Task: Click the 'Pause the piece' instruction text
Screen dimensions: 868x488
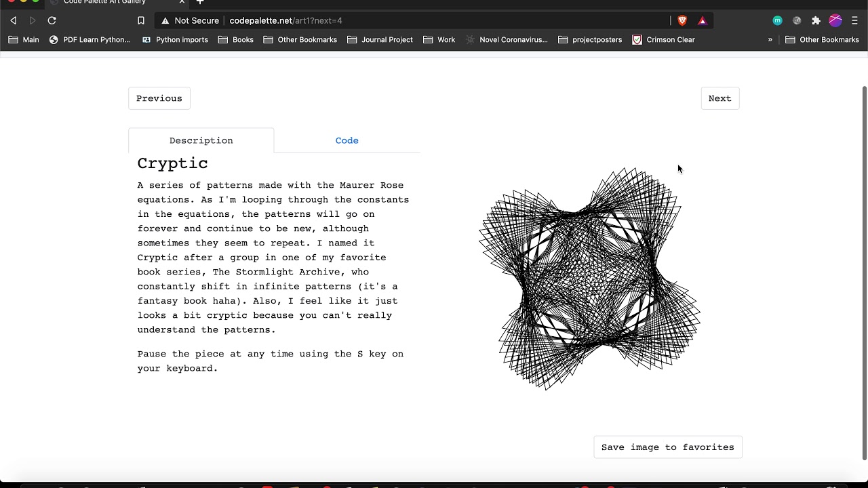Action: pos(271,361)
